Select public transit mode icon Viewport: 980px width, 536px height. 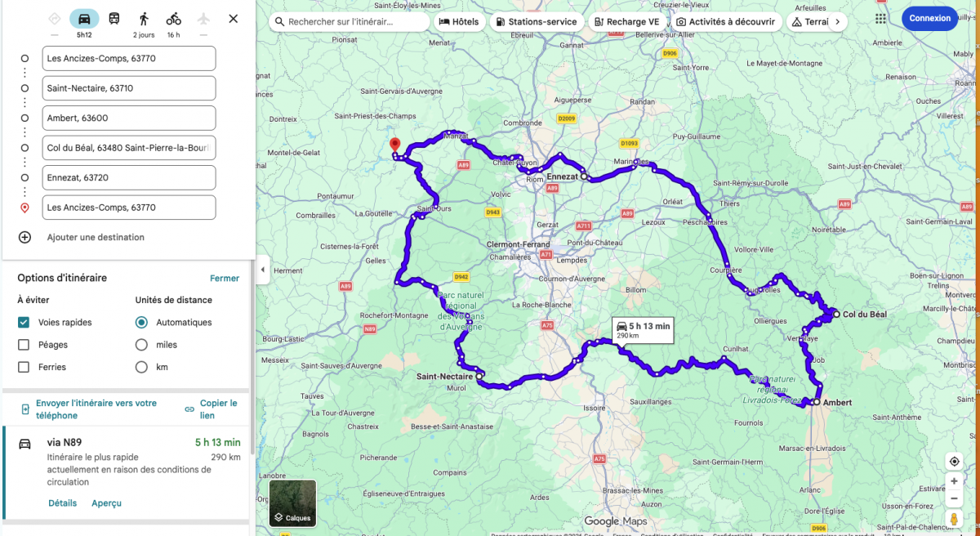114,18
